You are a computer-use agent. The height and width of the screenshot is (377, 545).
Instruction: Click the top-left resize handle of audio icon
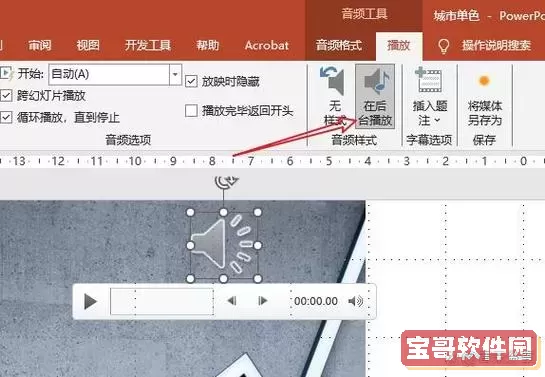(190, 212)
